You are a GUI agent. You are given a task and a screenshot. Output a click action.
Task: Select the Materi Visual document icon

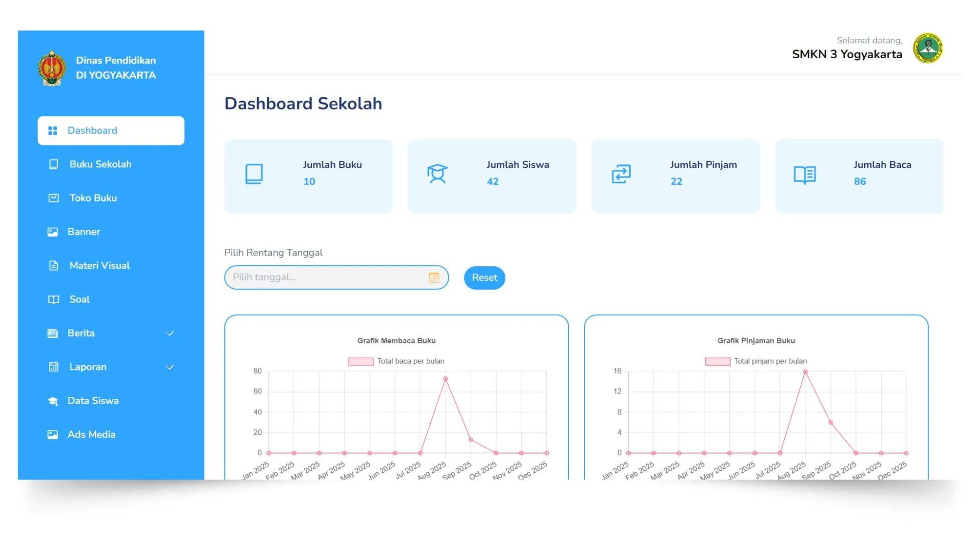(53, 265)
